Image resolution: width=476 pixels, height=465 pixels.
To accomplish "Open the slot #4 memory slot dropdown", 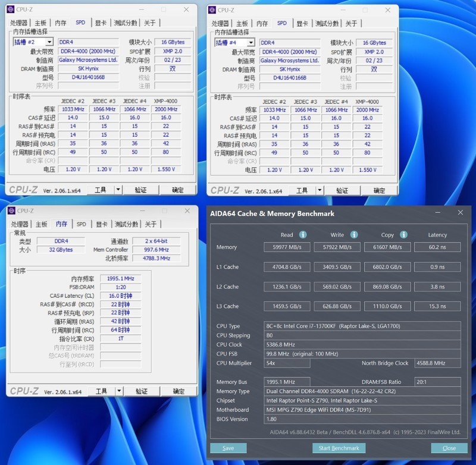I will (x=251, y=43).
